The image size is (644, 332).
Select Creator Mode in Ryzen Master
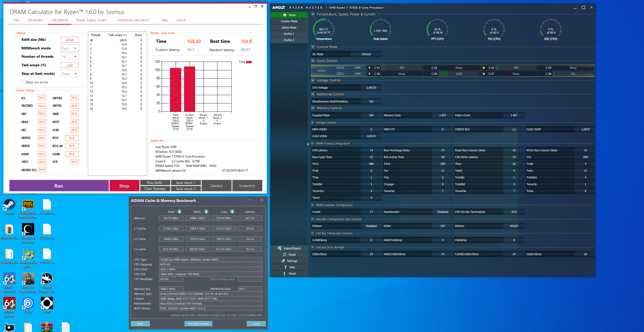coord(289,21)
